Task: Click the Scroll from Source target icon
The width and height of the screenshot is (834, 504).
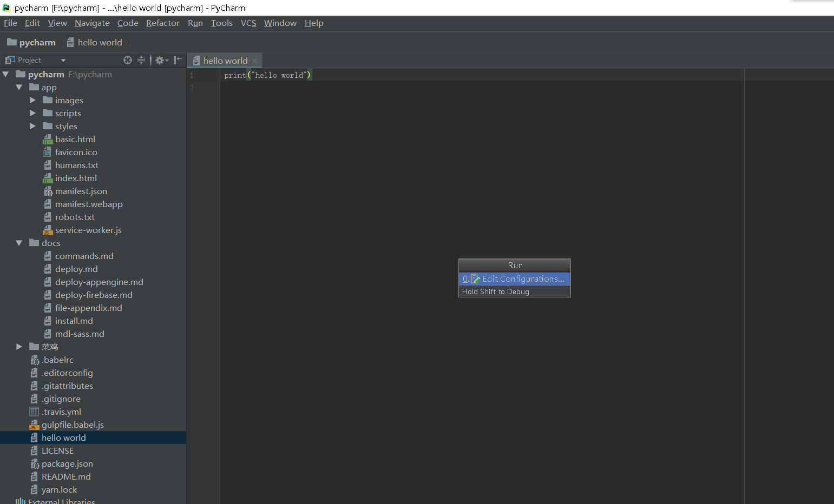Action: point(128,60)
